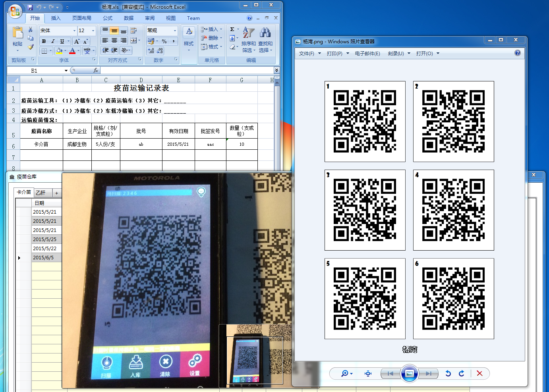Delete image with red X in Photo Viewer

[479, 373]
